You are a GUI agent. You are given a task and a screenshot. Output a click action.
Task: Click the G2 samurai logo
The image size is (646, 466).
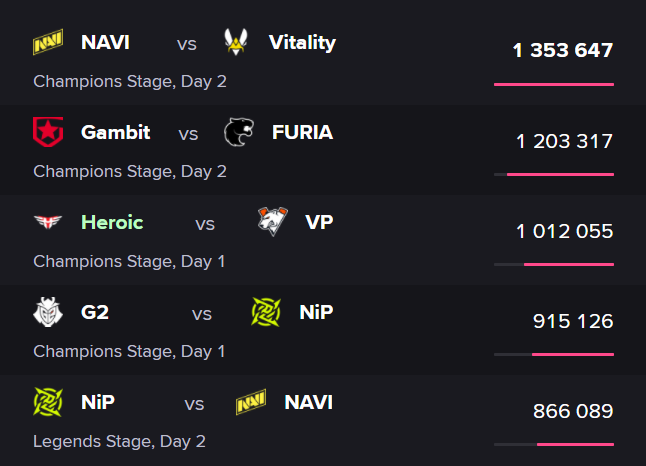tap(48, 312)
